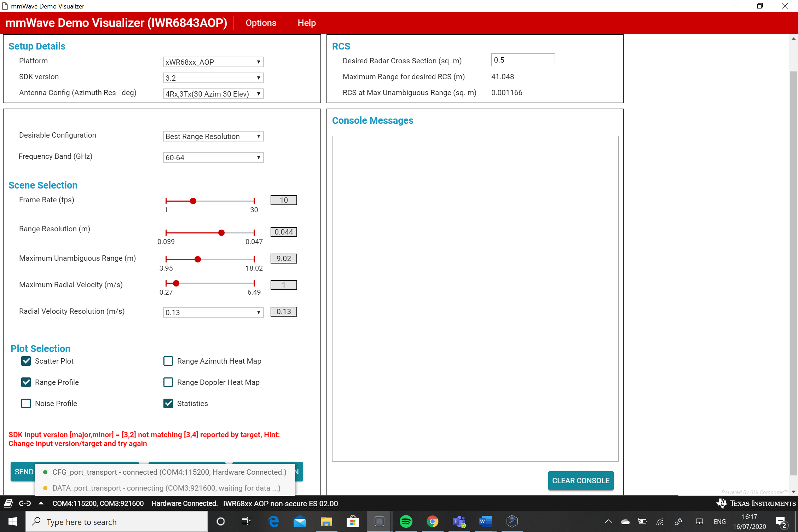
Task: Click the Frame Rate slider handle
Action: click(x=193, y=201)
